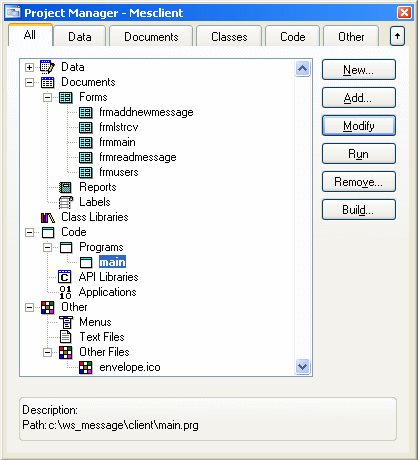
Task: Click the frmaddnewmessage form icon
Action: coord(86,112)
